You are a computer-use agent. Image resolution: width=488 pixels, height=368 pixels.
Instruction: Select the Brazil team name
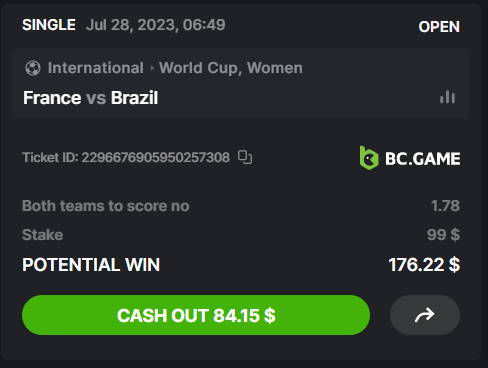pyautogui.click(x=134, y=98)
